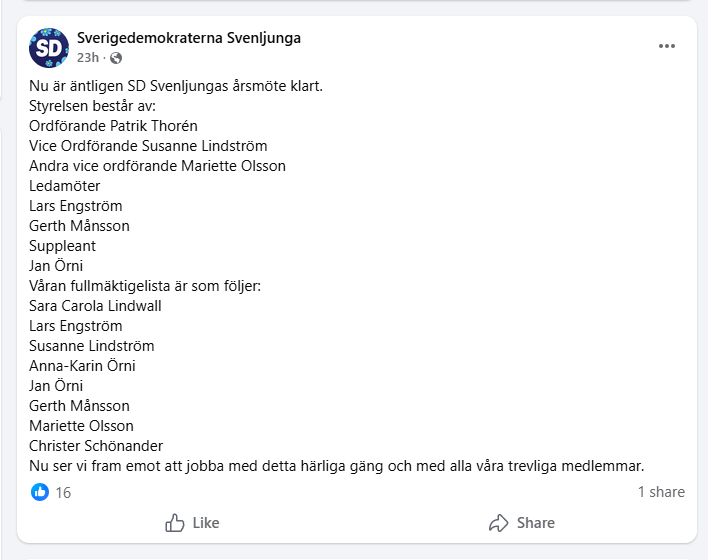Open the 1 share link
The width and height of the screenshot is (708, 560).
click(x=661, y=492)
